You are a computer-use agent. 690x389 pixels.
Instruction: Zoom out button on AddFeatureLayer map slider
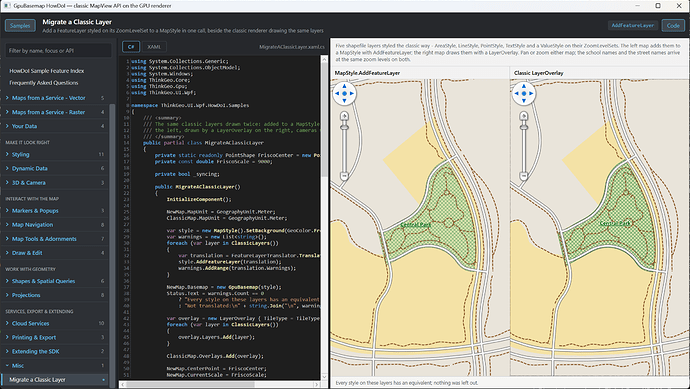point(344,176)
